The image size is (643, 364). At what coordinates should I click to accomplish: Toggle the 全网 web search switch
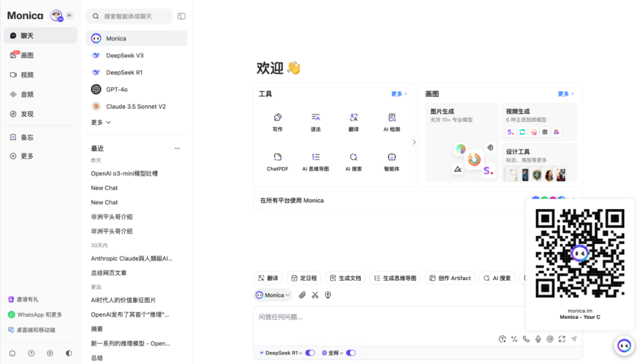coord(351,353)
